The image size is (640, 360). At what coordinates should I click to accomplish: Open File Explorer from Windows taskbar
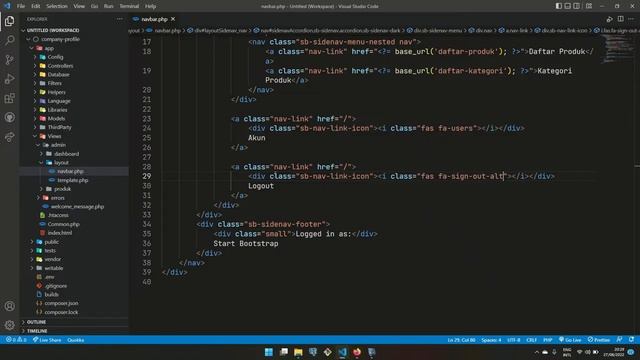coord(298,352)
